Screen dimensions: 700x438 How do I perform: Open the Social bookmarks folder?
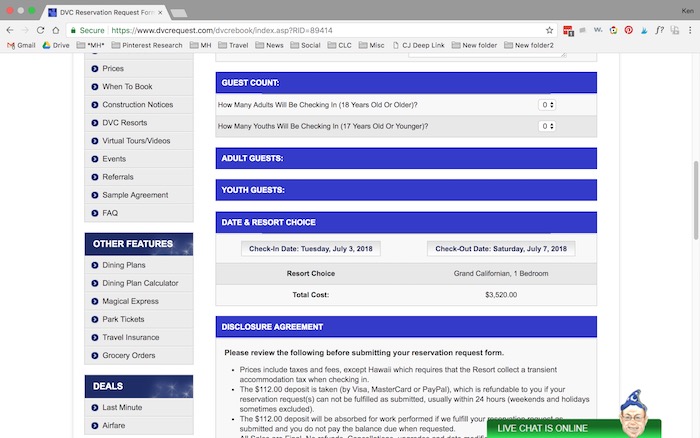(305, 45)
